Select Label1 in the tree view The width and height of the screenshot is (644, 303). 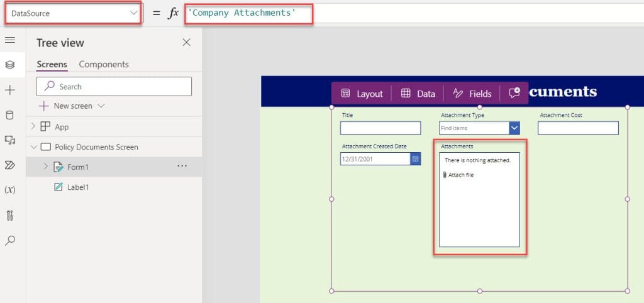click(78, 187)
